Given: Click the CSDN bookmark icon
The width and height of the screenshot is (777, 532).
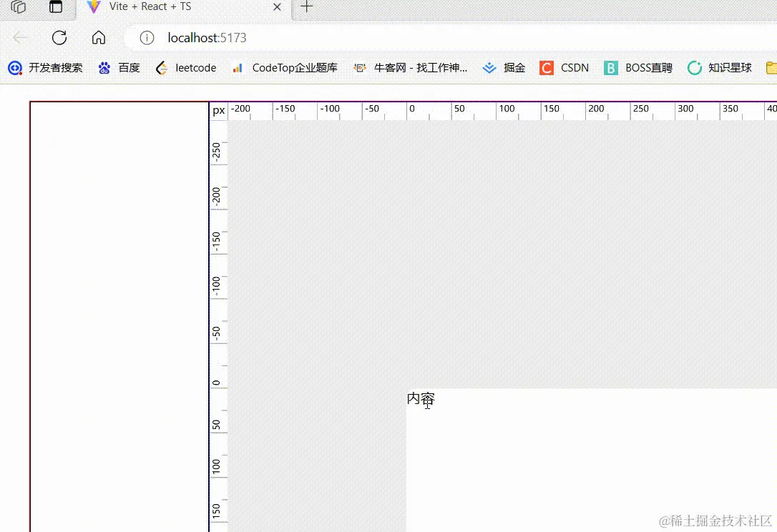Looking at the screenshot, I should (546, 67).
